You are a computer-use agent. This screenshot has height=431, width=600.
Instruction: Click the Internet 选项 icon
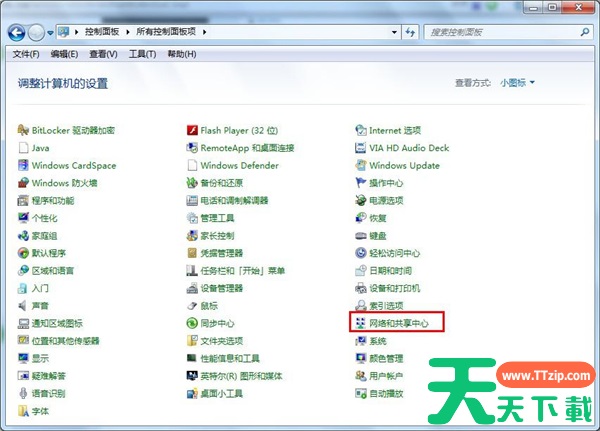tap(360, 131)
